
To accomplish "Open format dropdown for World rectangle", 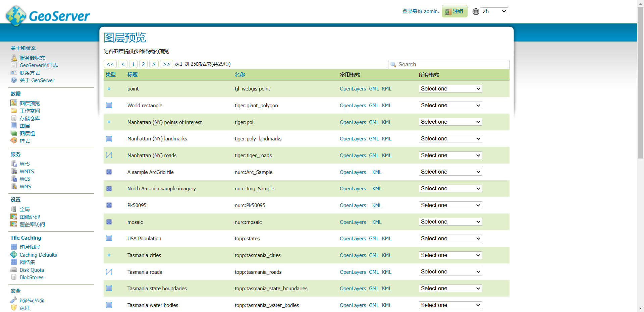I will coord(450,105).
